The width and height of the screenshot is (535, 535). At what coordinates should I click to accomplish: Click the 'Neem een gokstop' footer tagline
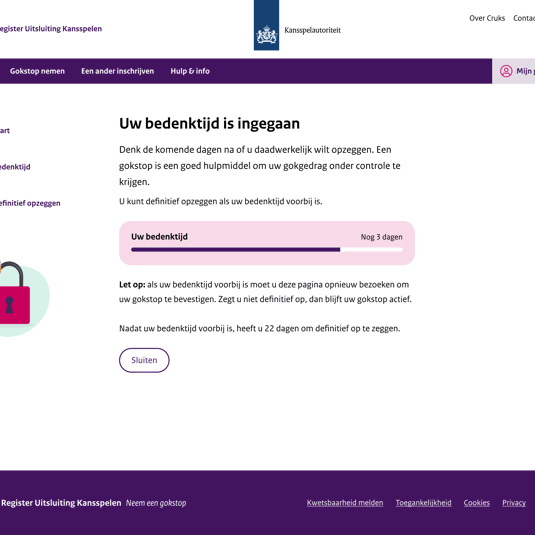click(156, 503)
